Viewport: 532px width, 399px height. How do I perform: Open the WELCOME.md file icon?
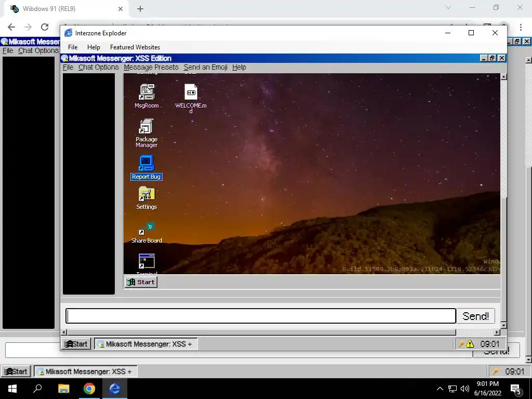click(191, 98)
